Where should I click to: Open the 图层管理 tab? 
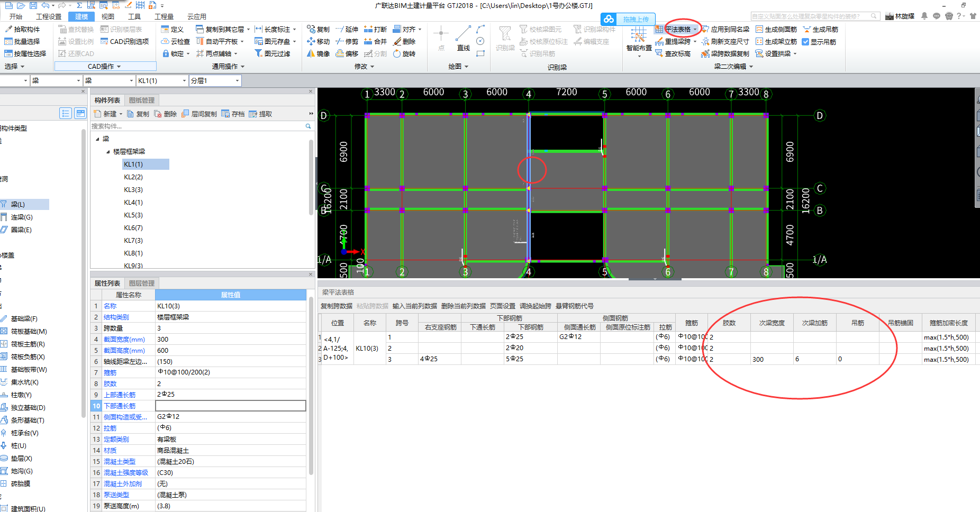pyautogui.click(x=142, y=283)
